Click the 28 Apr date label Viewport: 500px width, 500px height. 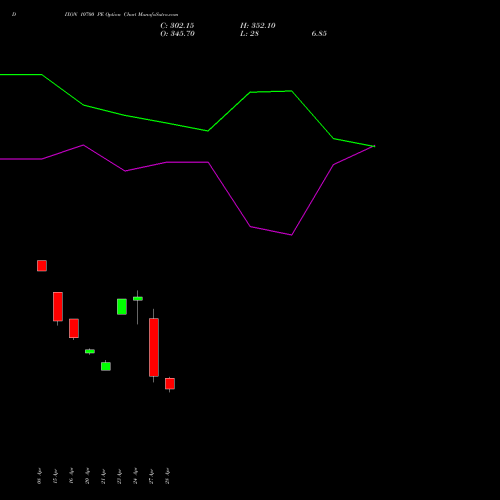pyautogui.click(x=167, y=476)
